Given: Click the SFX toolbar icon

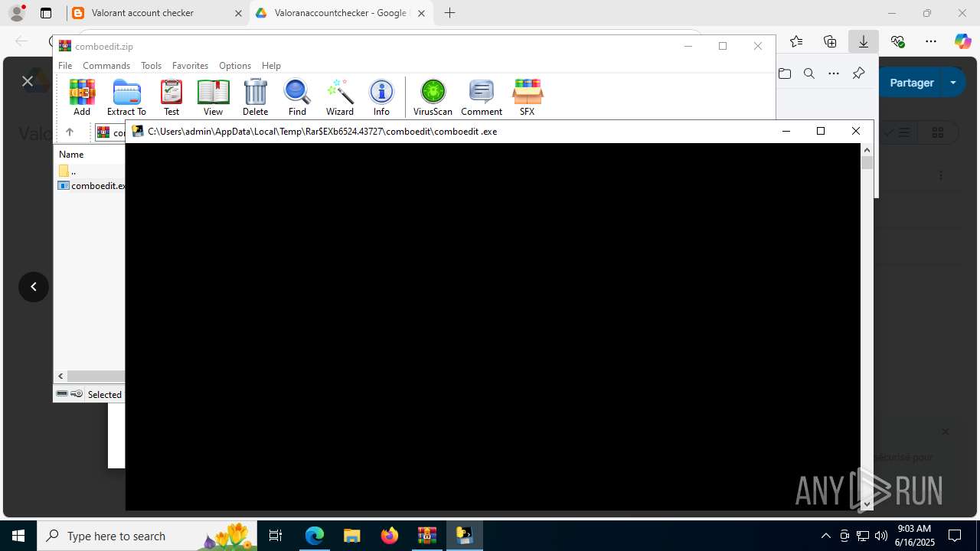Looking at the screenshot, I should point(527,97).
